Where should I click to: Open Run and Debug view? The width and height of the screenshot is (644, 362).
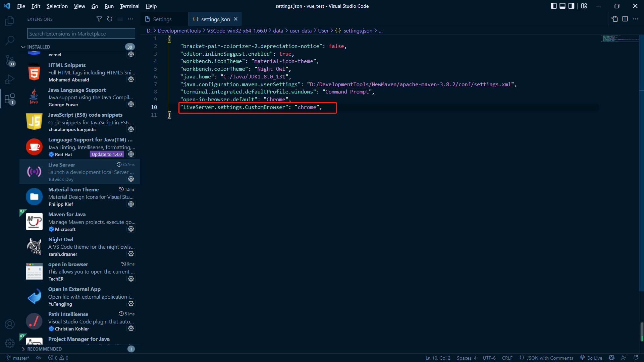point(10,79)
